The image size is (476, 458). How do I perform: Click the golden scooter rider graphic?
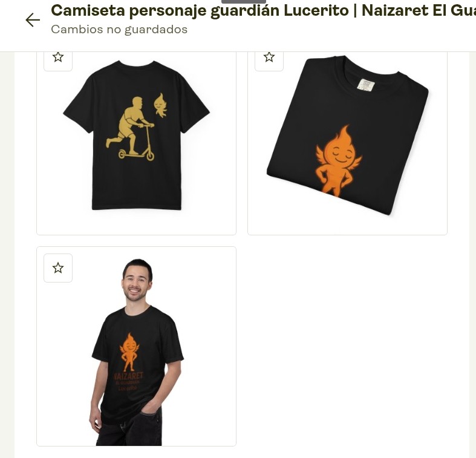point(130,129)
